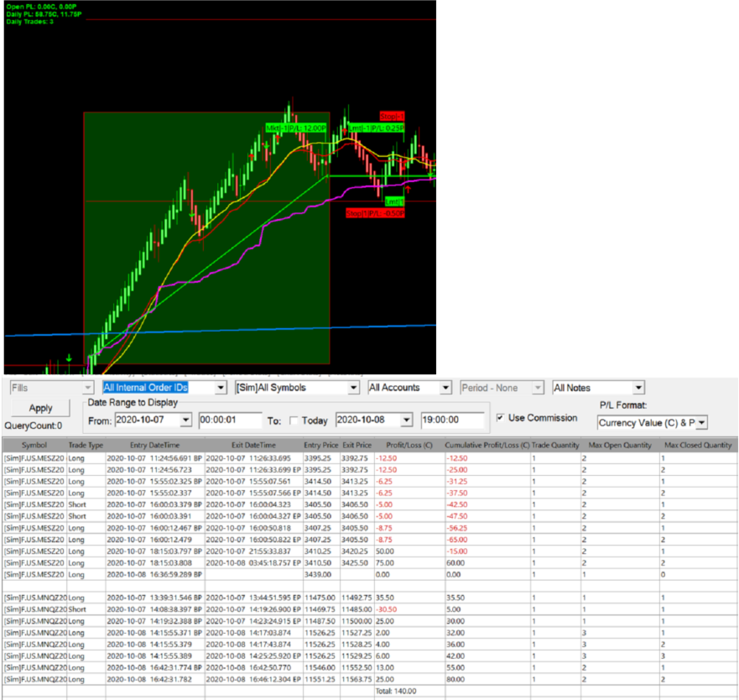Screen dimensions: 739x700
Task: Click the Total: 140.00 cell
Action: click(409, 691)
